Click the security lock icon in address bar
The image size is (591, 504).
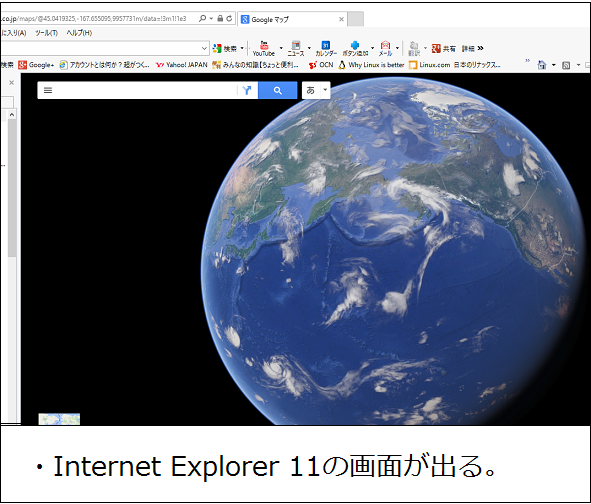tap(220, 18)
